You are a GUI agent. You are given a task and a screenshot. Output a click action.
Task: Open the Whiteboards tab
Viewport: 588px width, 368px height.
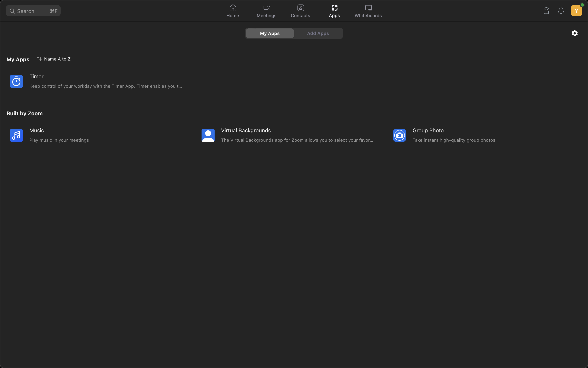[368, 11]
